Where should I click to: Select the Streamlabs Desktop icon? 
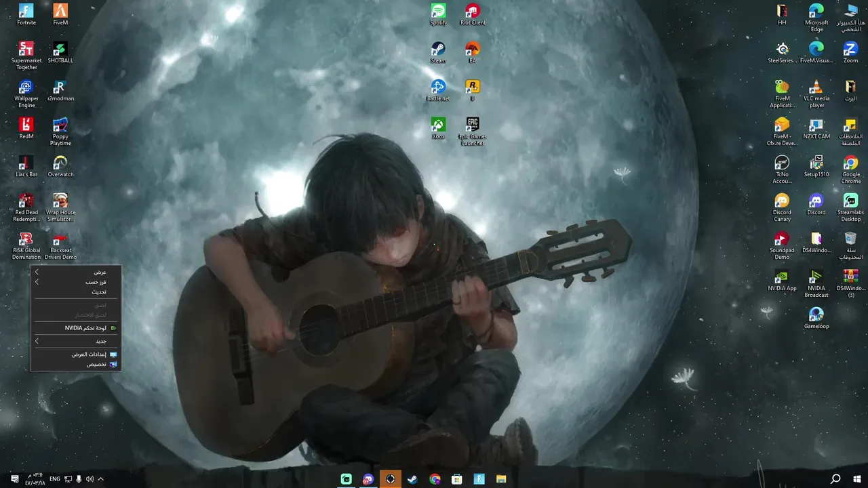pyautogui.click(x=850, y=207)
